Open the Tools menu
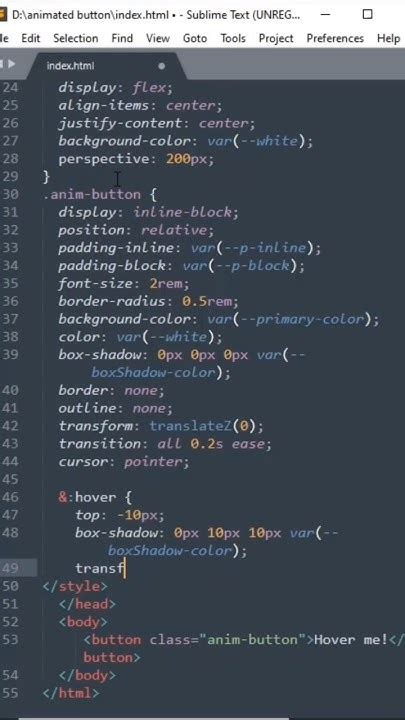The height and width of the screenshot is (720, 405). [x=233, y=38]
